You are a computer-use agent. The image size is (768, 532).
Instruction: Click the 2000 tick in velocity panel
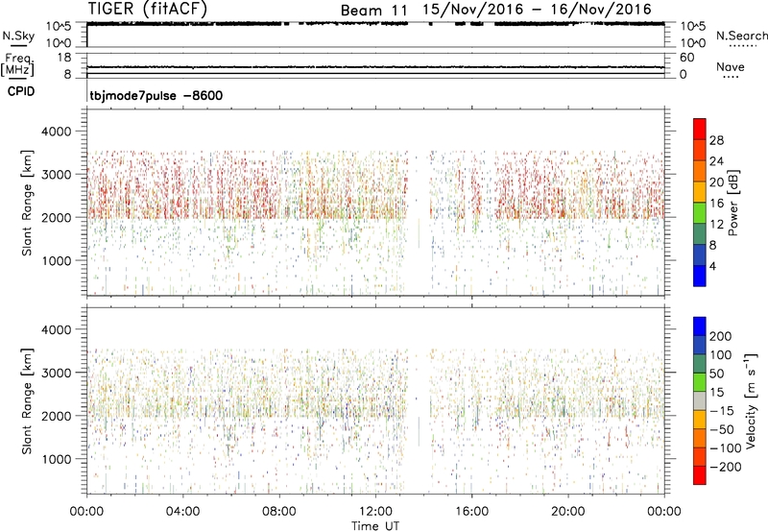point(57,416)
